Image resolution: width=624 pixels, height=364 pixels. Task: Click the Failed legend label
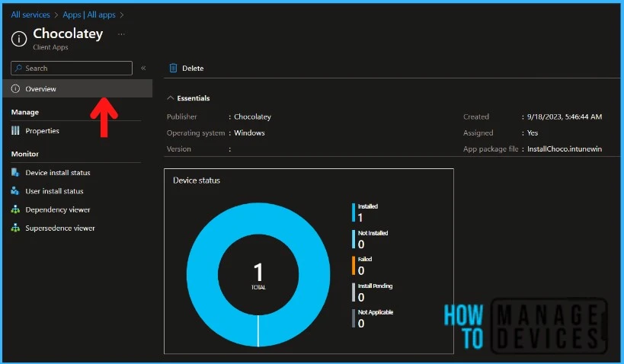[x=365, y=260]
